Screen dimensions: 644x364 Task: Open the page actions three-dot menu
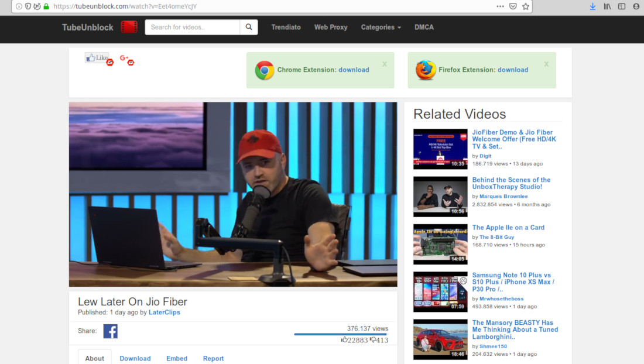[500, 6]
